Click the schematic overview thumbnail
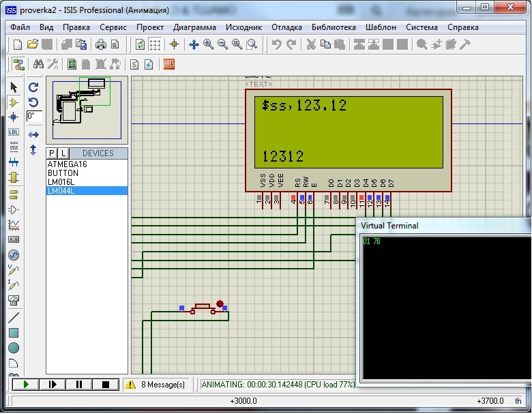Image resolution: width=532 pixels, height=414 pixels. pos(87,109)
